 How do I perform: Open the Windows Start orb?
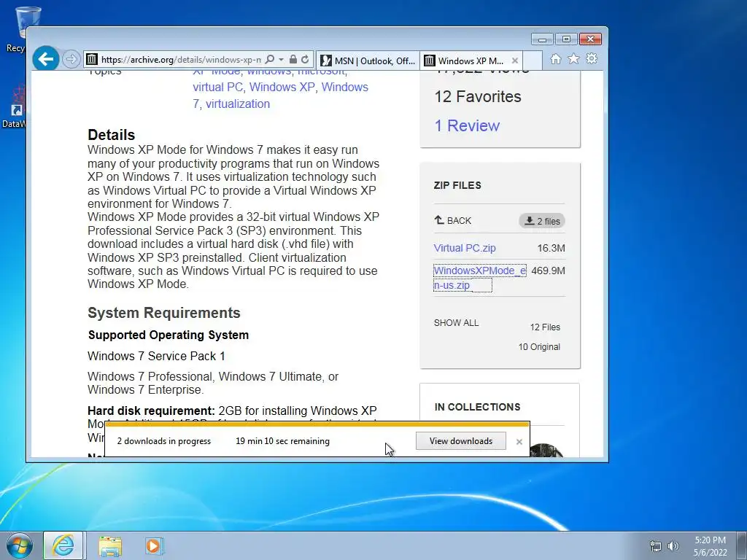19,545
